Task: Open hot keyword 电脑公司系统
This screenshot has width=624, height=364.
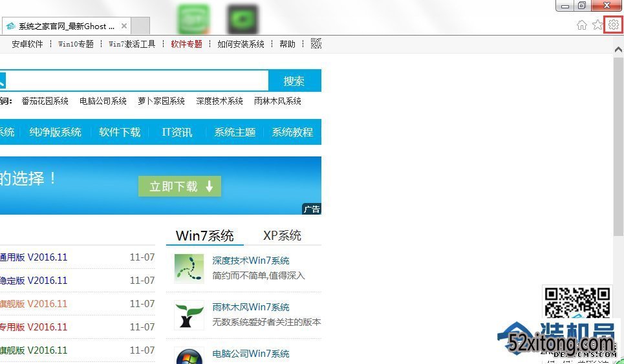Action: (x=103, y=101)
